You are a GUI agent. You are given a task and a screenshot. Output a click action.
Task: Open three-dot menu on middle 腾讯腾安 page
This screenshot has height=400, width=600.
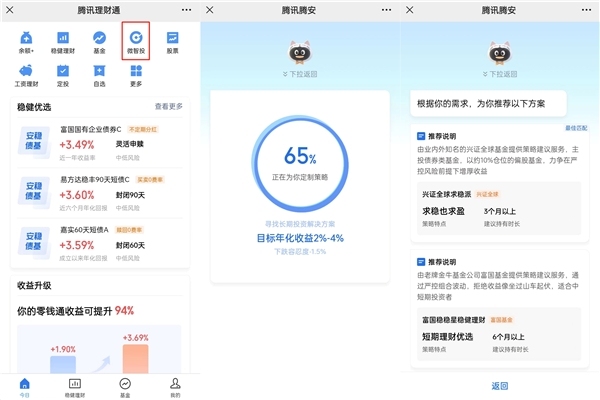click(386, 10)
